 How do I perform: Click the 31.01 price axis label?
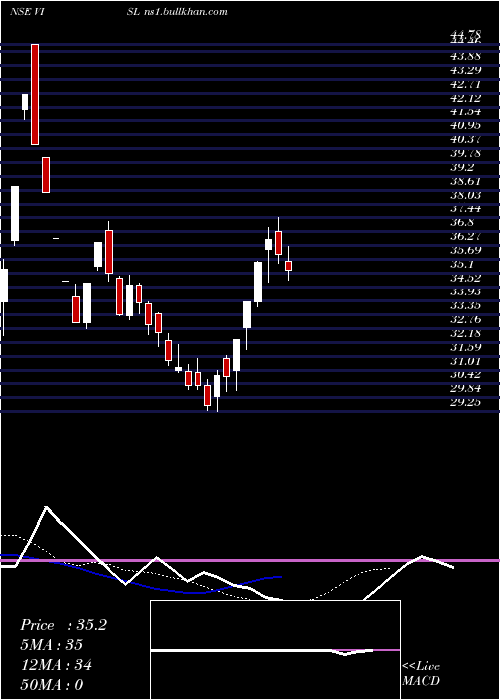pyautogui.click(x=465, y=361)
